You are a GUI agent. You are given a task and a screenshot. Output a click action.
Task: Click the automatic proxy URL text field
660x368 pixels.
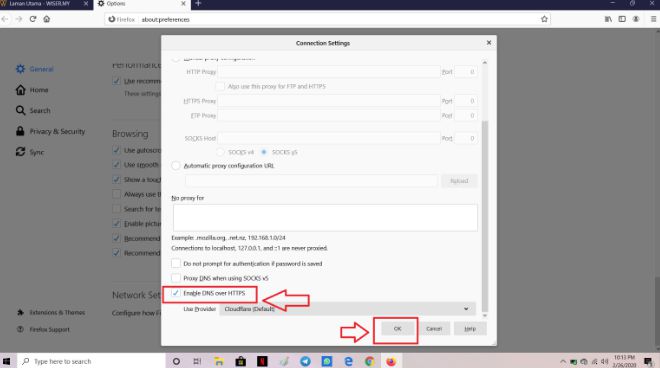click(311, 181)
